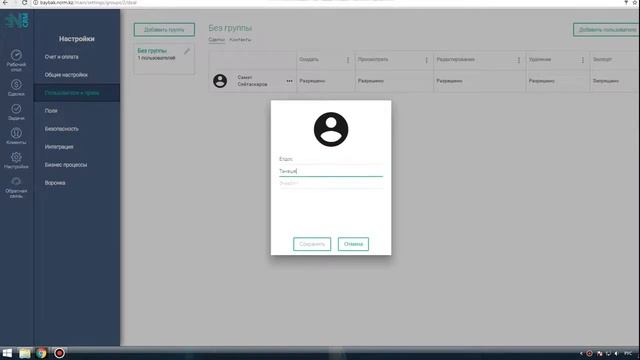Click Разрешено under the Удаление column

[542, 81]
